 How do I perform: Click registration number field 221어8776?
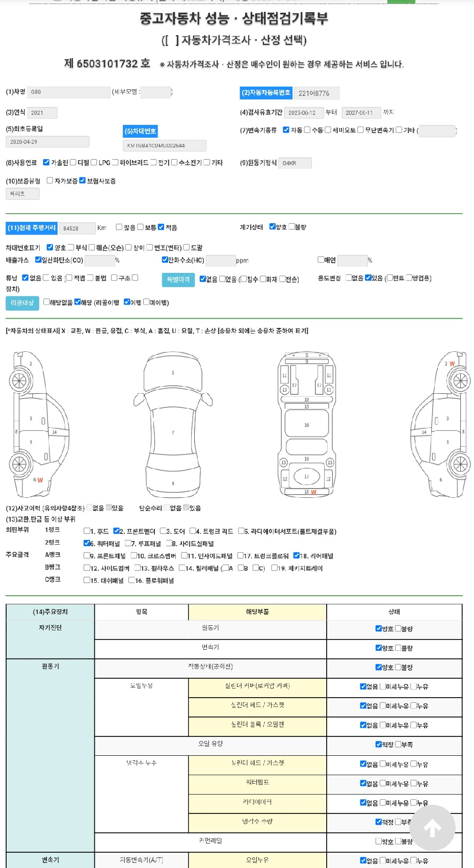pyautogui.click(x=317, y=93)
